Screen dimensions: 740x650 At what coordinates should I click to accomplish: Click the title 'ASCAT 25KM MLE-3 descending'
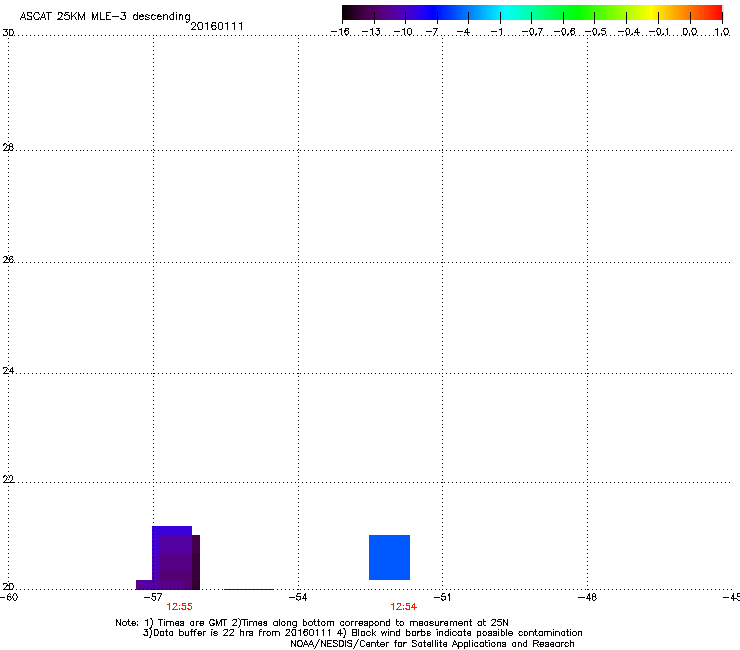pos(105,16)
